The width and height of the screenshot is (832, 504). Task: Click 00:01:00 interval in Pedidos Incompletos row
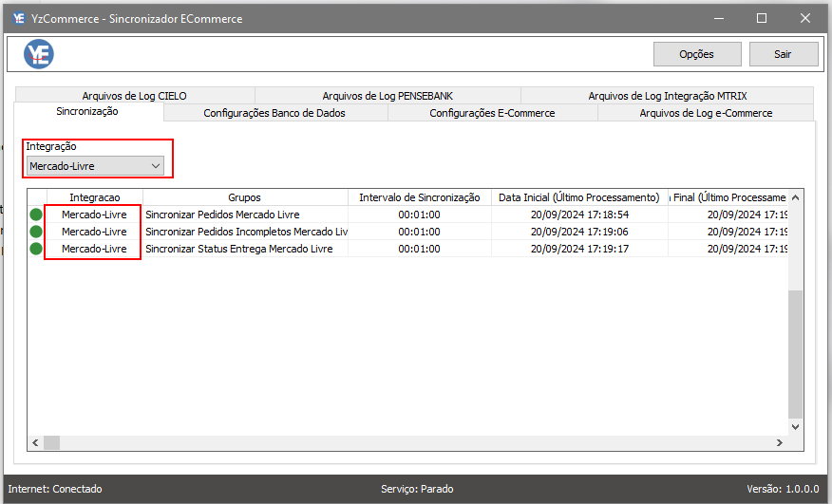[x=419, y=232]
